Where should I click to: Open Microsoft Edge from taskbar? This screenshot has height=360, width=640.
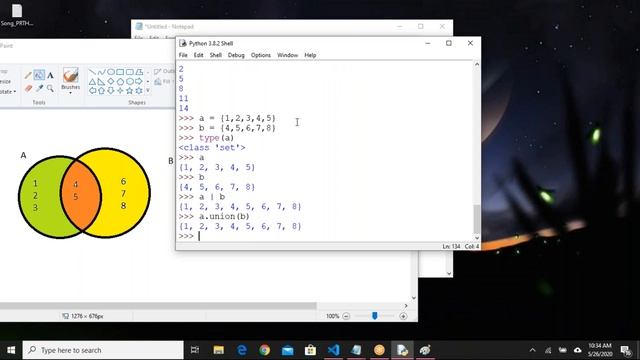pos(242,350)
